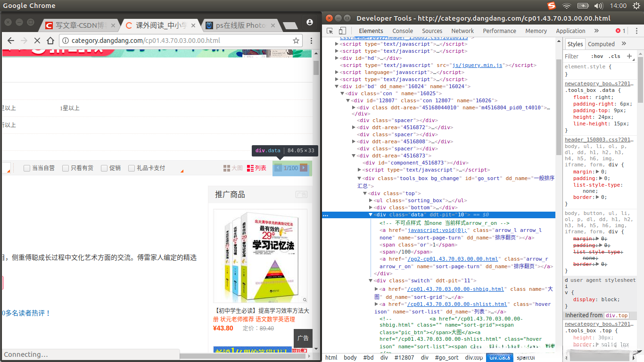Toggle the :hov element state panel
The width and height of the screenshot is (644, 362).
coord(598,56)
